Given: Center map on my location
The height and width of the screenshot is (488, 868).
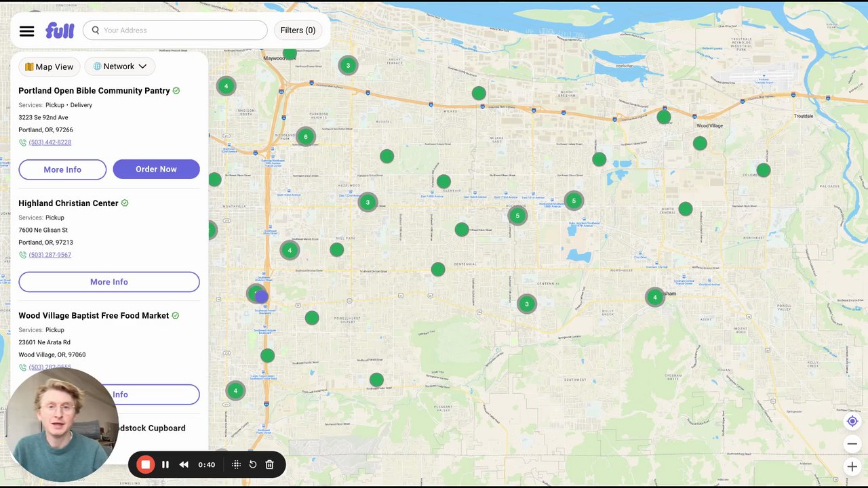Looking at the screenshot, I should [x=852, y=422].
